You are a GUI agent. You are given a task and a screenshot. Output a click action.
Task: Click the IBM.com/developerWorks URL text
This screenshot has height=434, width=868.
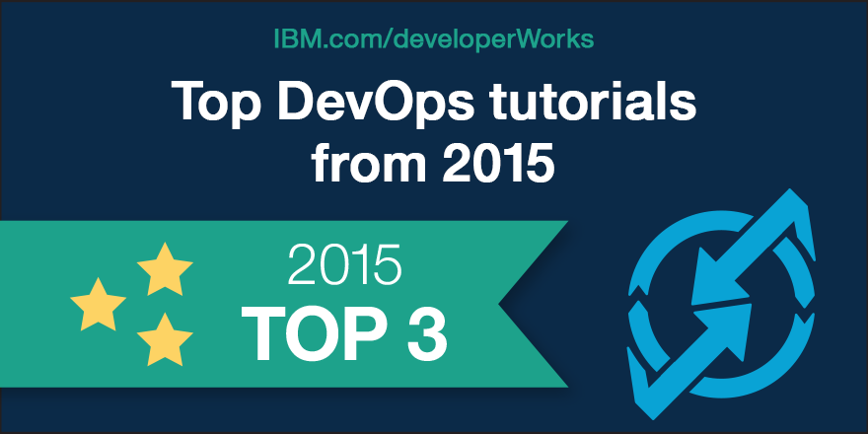pos(434,39)
